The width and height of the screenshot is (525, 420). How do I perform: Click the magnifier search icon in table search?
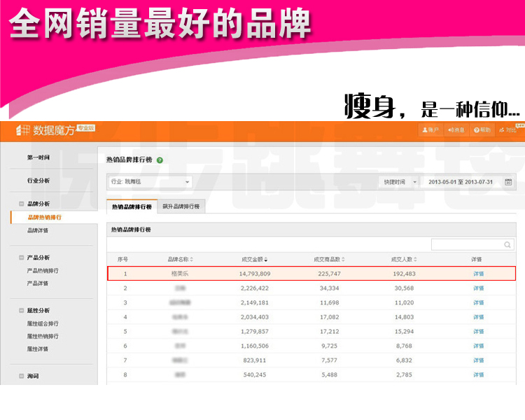click(x=507, y=245)
